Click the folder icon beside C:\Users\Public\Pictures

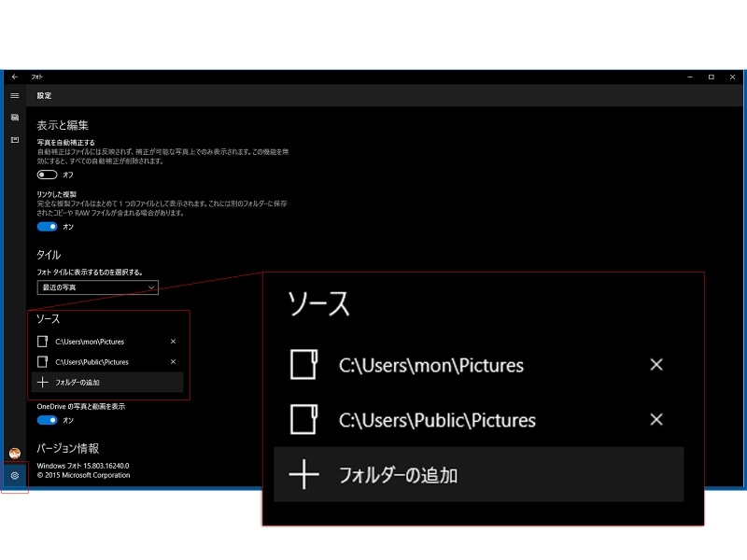[40, 362]
